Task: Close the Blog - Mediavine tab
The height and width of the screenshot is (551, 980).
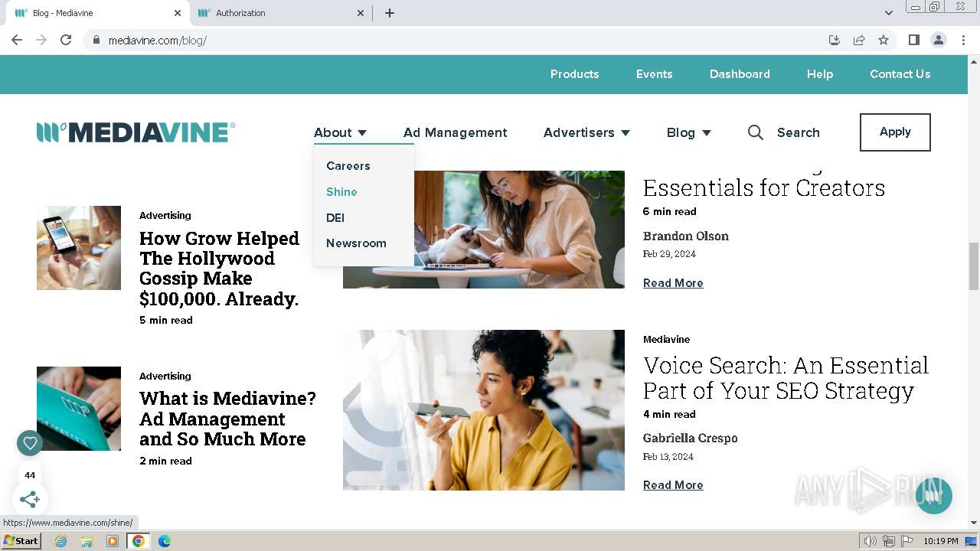Action: 178,13
